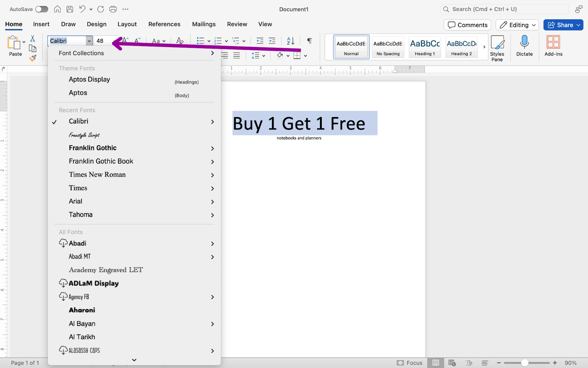Click the Line Spacing icon
This screenshot has width=588, height=368.
pos(255,55)
